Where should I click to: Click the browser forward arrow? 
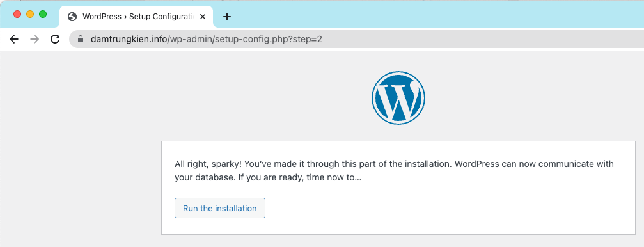[x=35, y=39]
